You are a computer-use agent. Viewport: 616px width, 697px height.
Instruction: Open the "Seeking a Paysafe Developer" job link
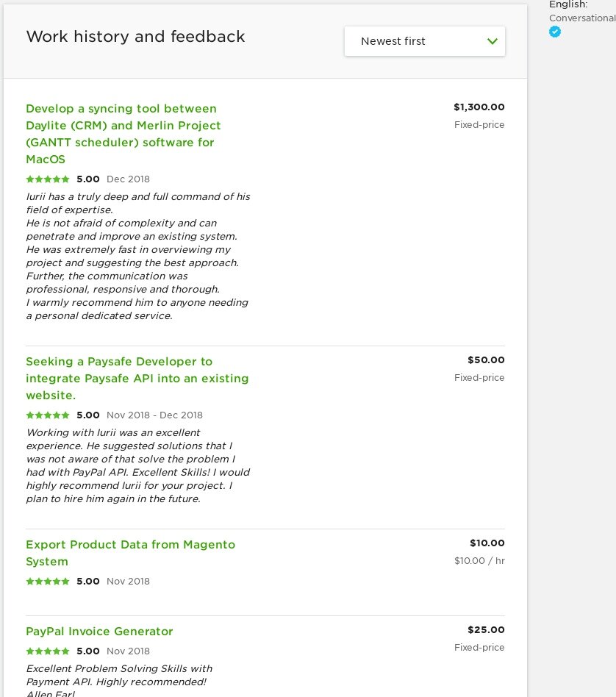coord(137,379)
